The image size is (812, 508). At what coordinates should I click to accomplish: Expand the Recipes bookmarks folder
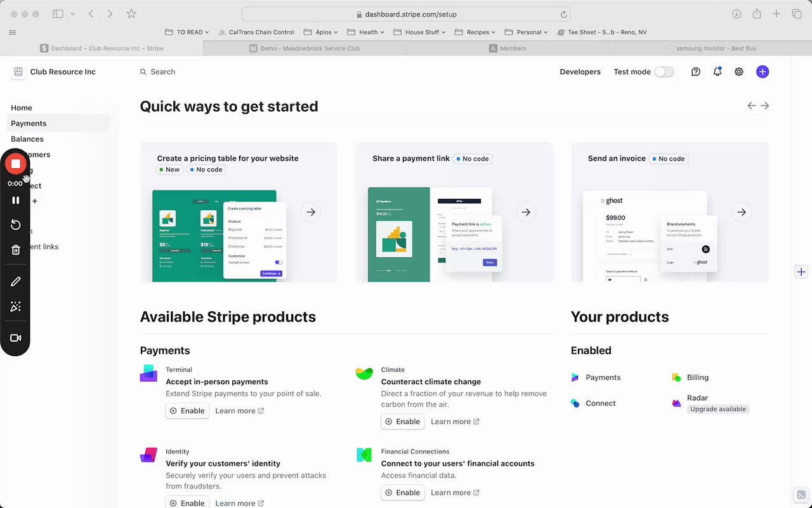475,32
